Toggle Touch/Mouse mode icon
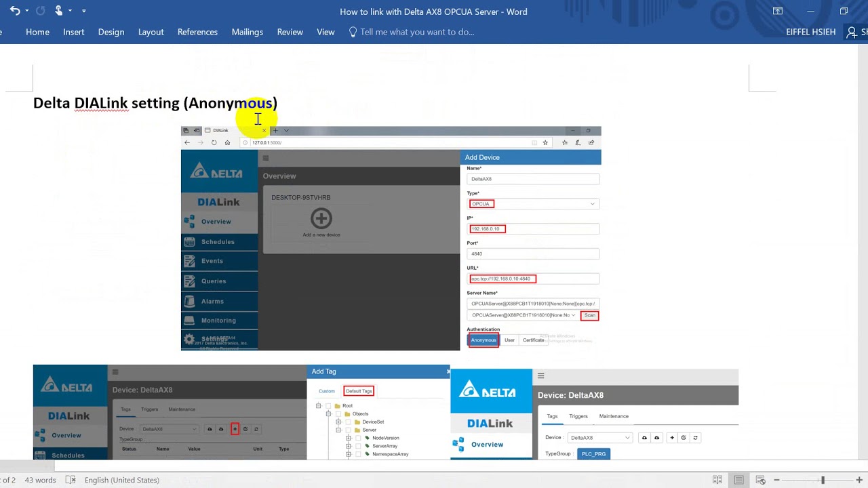Image resolution: width=868 pixels, height=488 pixels. (x=59, y=11)
